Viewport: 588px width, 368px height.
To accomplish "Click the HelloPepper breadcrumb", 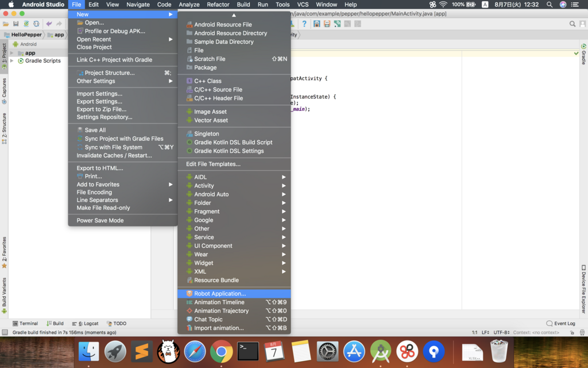I will click(22, 34).
